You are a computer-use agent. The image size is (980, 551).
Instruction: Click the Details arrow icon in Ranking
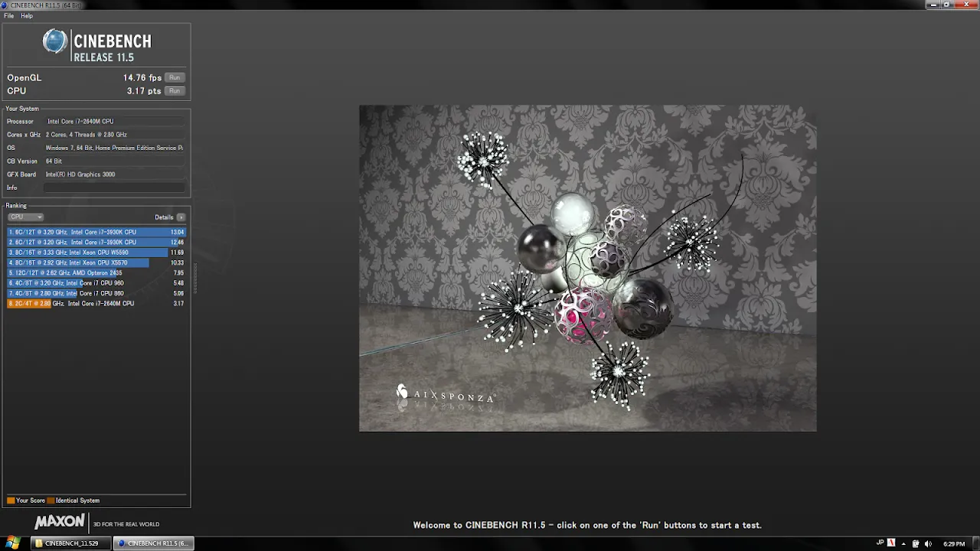(181, 217)
